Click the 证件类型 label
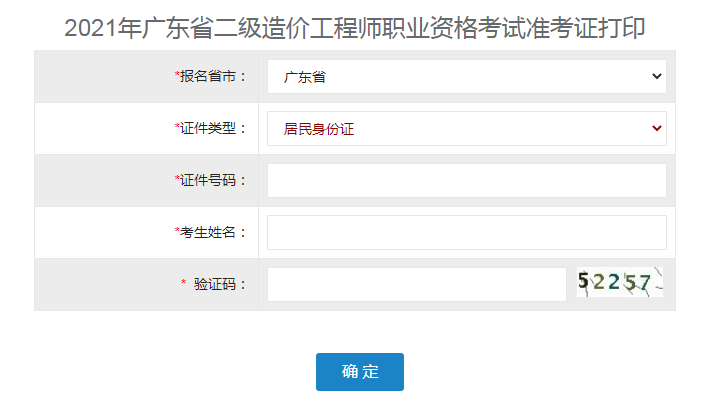 coord(213,128)
